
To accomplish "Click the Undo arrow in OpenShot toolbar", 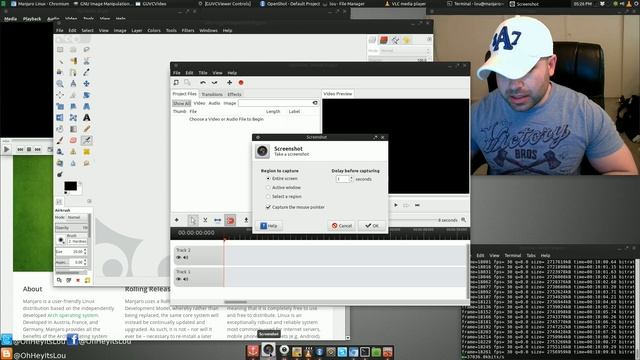I will (x=203, y=82).
